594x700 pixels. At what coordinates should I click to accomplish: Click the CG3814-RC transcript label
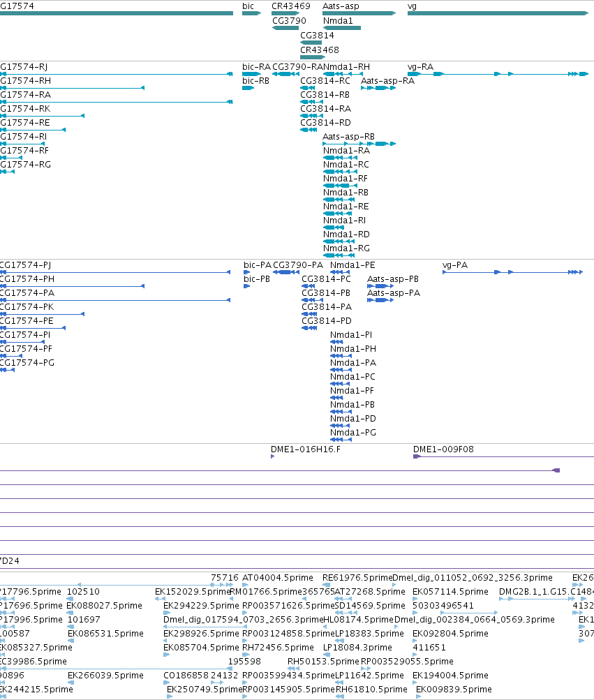click(x=325, y=81)
